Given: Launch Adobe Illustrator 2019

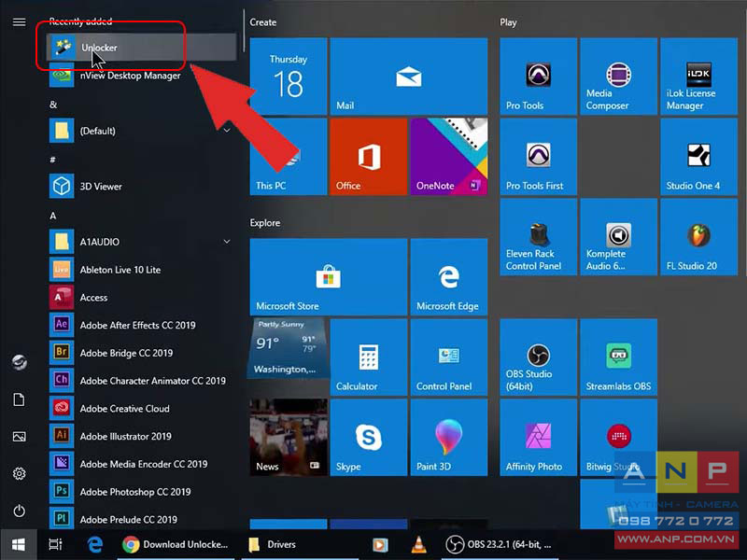Looking at the screenshot, I should coord(142,436).
